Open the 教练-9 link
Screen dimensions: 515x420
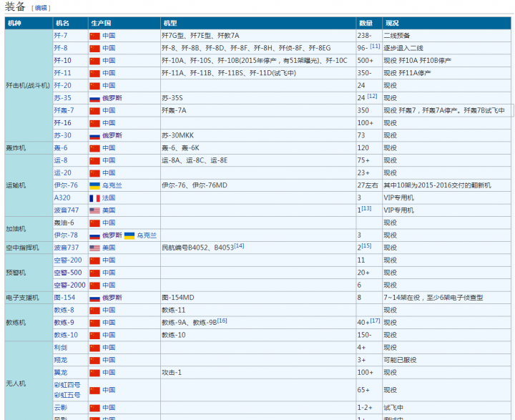pyautogui.click(x=64, y=323)
